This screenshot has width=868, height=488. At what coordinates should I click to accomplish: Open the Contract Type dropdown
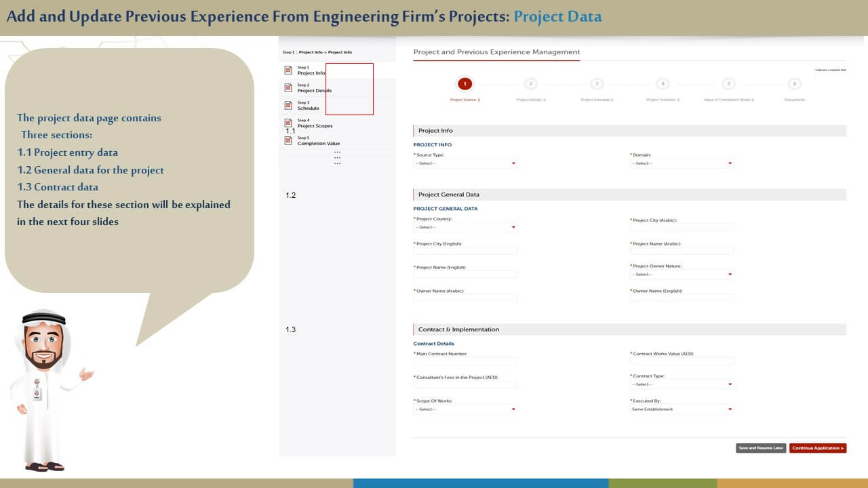tap(682, 384)
